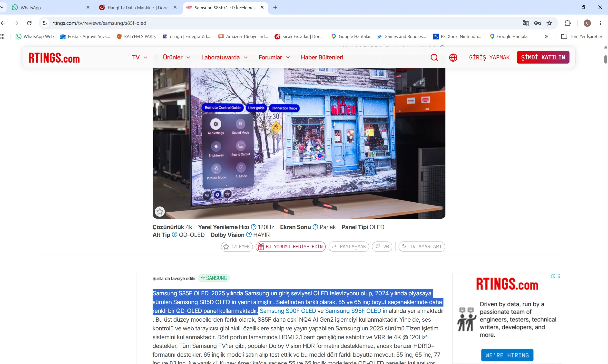
Task: Open the language globe icon
Action: pos(453,57)
